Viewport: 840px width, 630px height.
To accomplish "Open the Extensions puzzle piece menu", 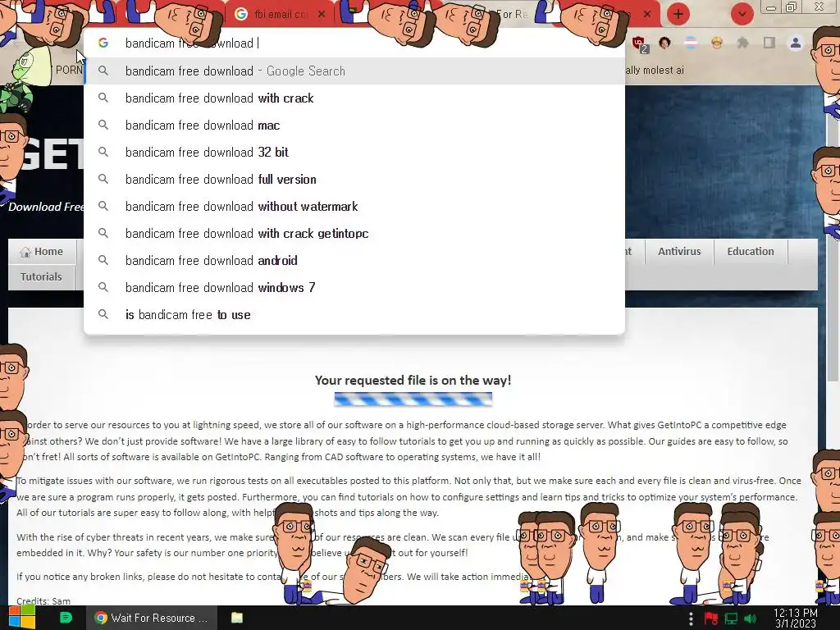I will (743, 43).
